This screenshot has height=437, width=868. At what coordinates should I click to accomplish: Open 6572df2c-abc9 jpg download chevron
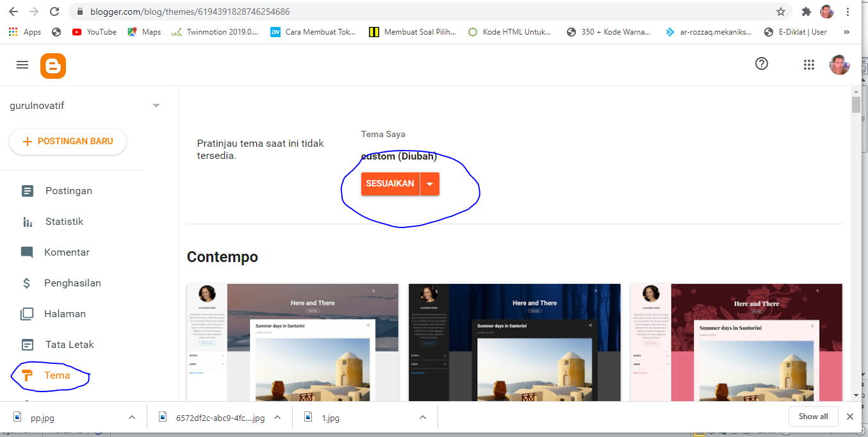pos(277,417)
